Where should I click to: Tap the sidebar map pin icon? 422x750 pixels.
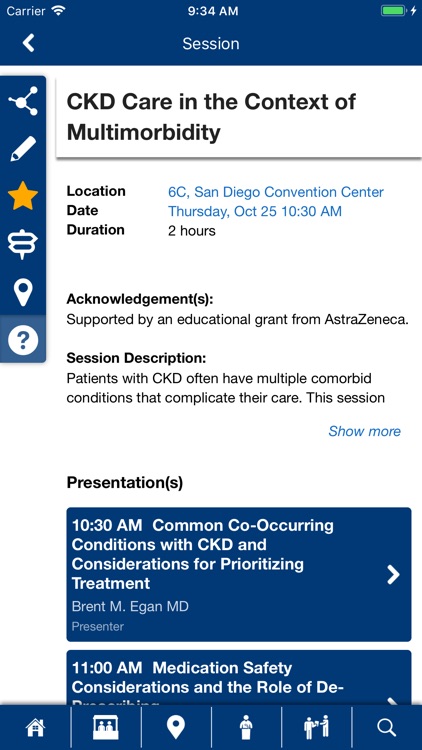(23, 292)
